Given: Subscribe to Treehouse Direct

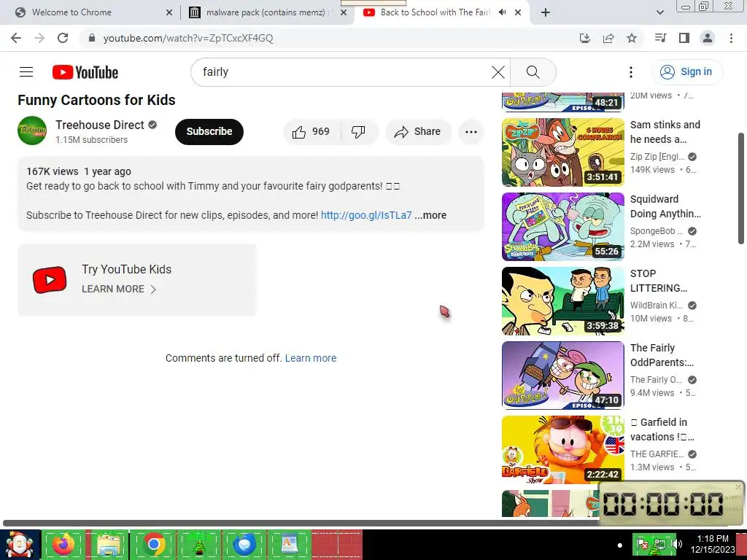Looking at the screenshot, I should click(209, 132).
